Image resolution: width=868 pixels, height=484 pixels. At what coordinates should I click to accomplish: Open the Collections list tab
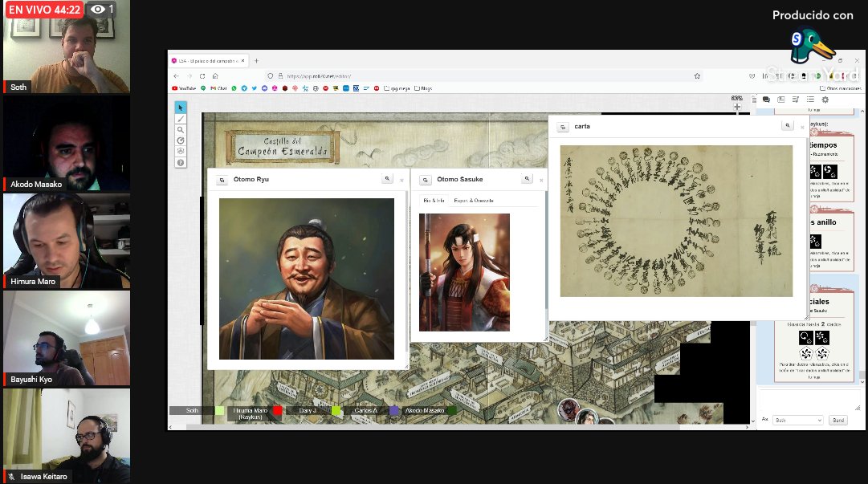tap(810, 100)
